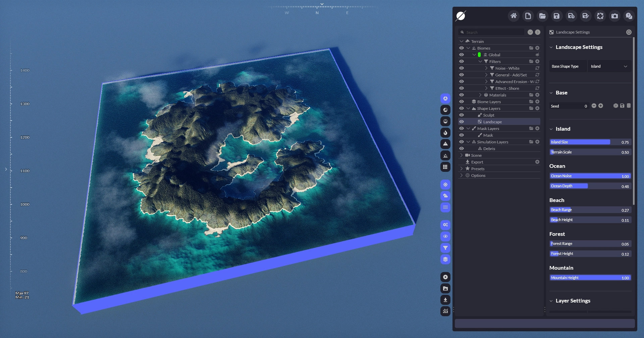Increase the seed with the plus button
This screenshot has height=338, width=644.
tap(601, 106)
